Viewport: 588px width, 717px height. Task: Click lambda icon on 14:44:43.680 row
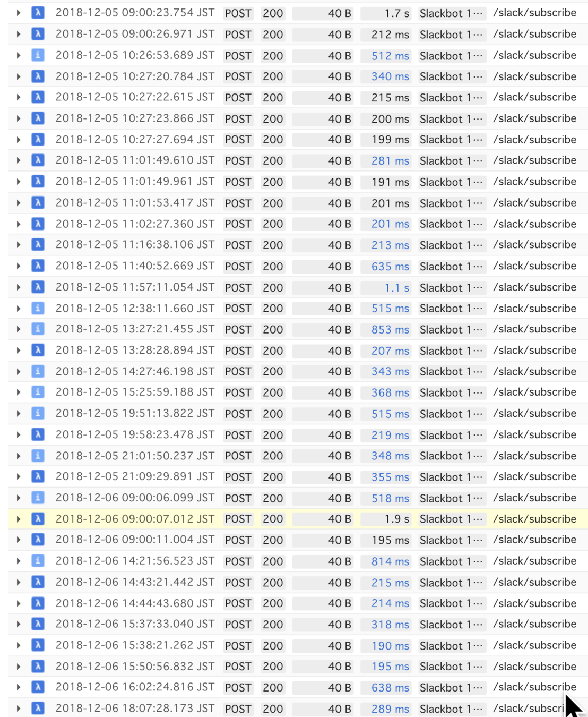tap(38, 603)
